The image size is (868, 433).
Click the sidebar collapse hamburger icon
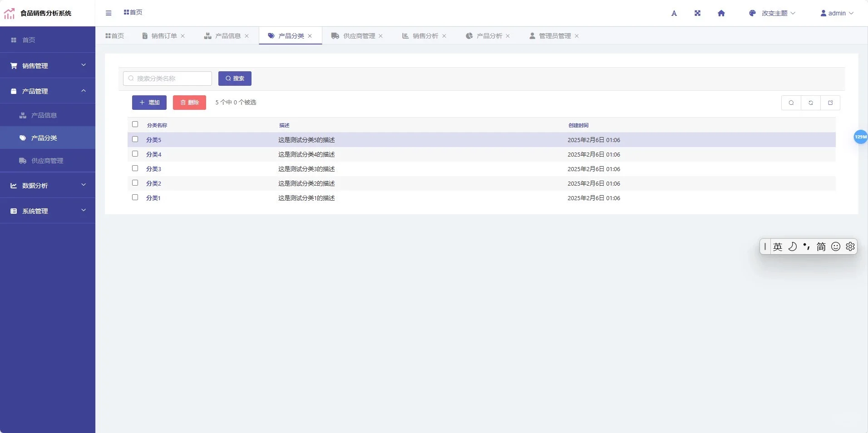pos(108,13)
